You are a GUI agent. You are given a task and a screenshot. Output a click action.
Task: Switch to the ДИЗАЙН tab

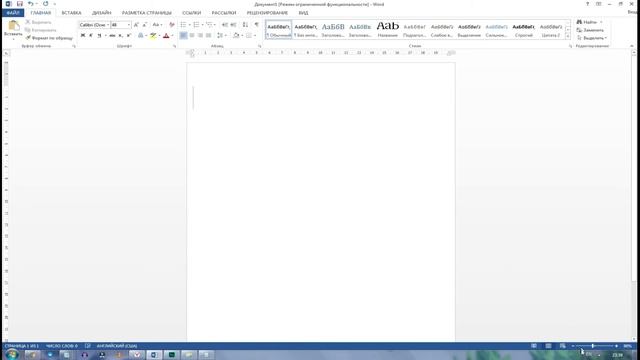tap(102, 13)
